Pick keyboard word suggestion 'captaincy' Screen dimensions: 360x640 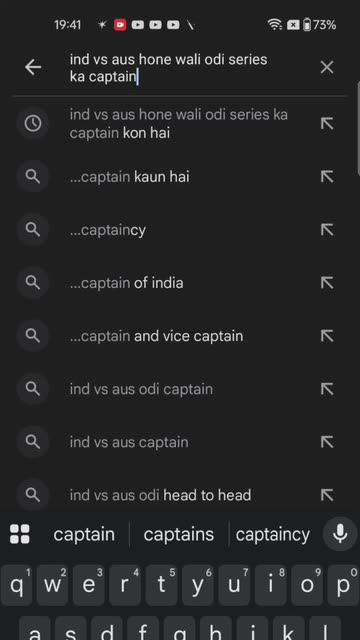273,534
